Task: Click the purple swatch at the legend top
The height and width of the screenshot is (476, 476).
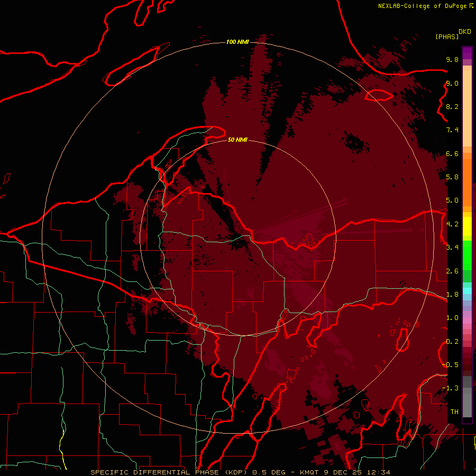Action: [x=467, y=53]
